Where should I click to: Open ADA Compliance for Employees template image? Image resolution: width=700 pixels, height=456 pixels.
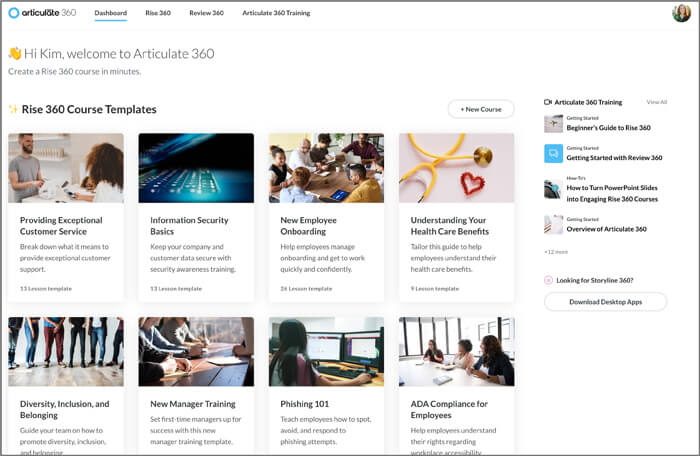pyautogui.click(x=457, y=351)
